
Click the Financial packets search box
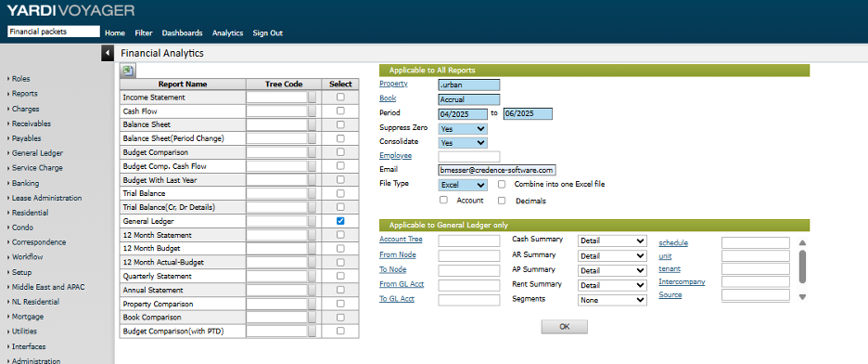[x=54, y=32]
